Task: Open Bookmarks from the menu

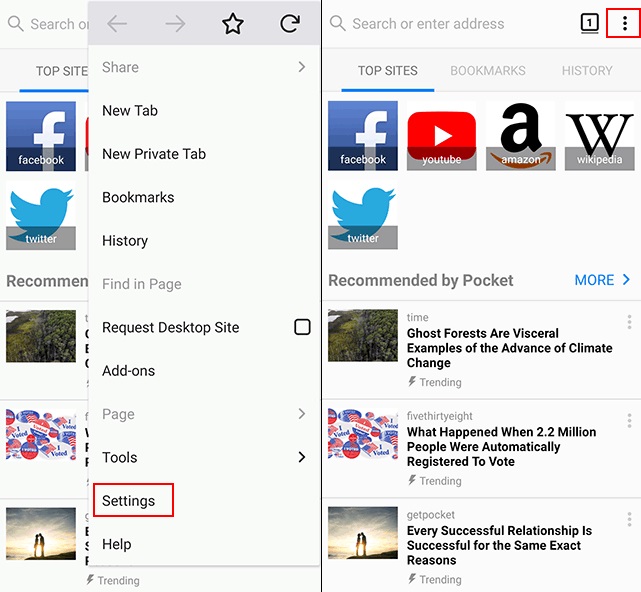Action: [204, 197]
